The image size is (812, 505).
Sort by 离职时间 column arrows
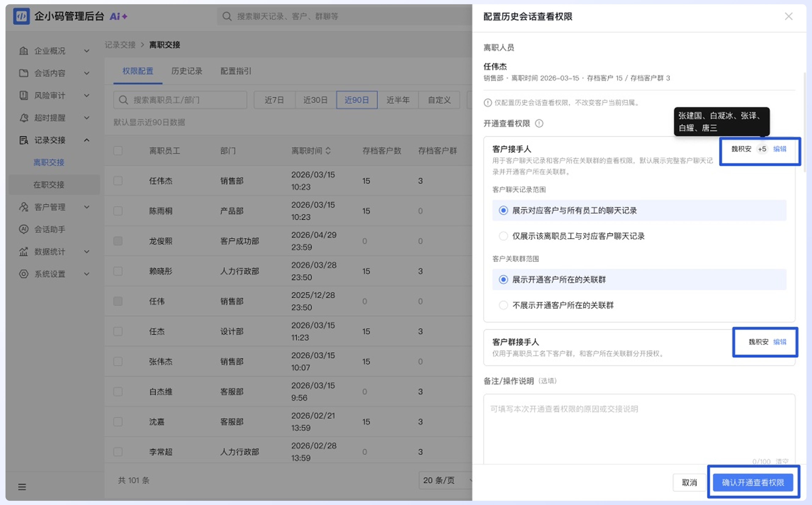coord(328,151)
